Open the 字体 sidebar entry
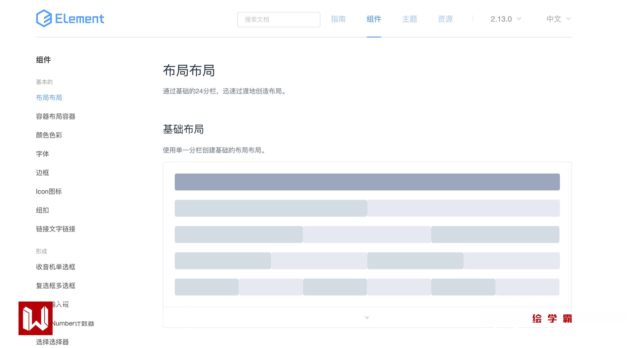This screenshot has width=644, height=348. click(43, 154)
